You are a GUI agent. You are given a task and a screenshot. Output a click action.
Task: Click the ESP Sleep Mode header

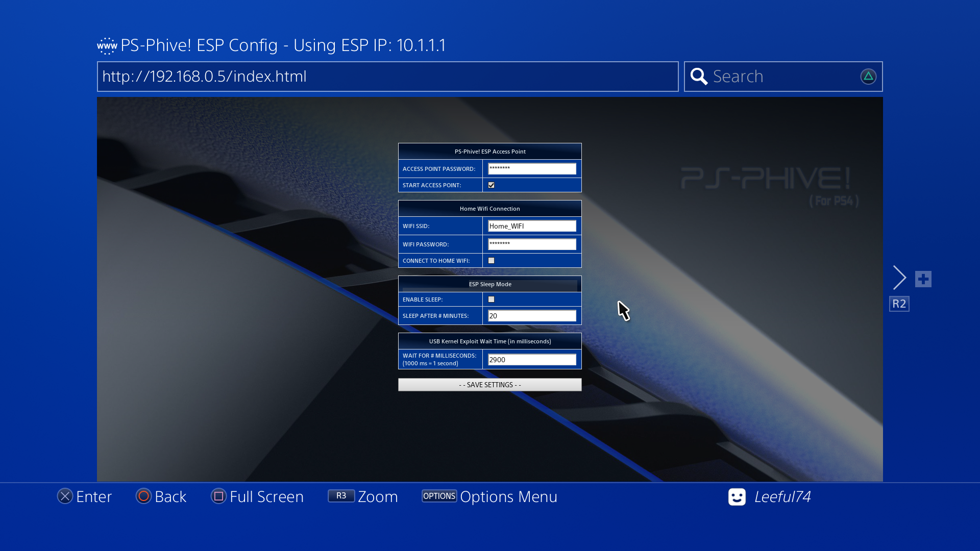(x=489, y=284)
